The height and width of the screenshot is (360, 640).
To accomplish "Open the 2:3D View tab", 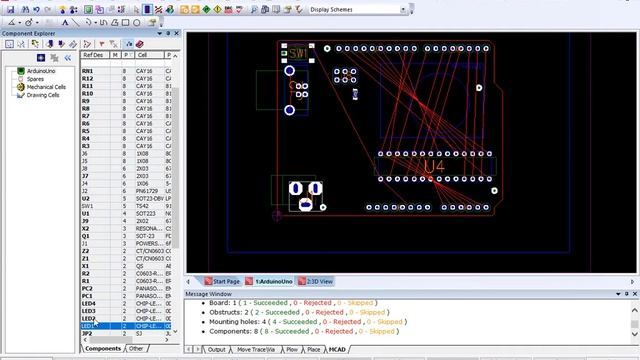I will pyautogui.click(x=316, y=281).
